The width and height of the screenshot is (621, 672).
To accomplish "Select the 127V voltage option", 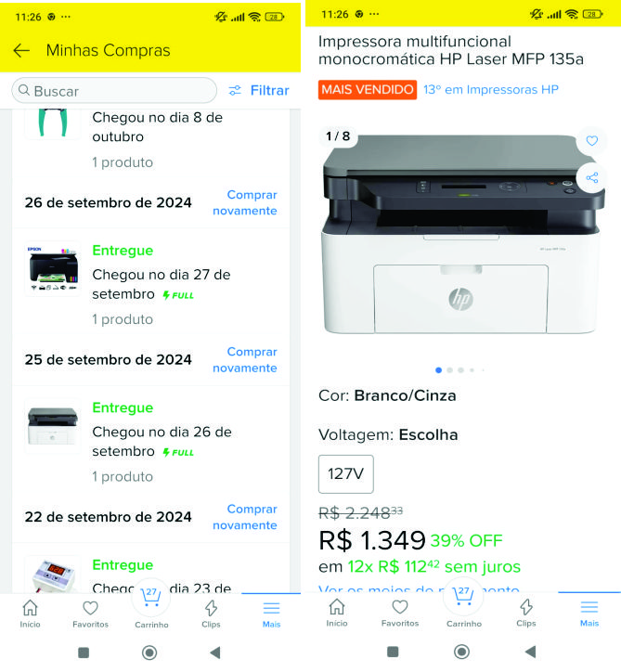I will [346, 474].
